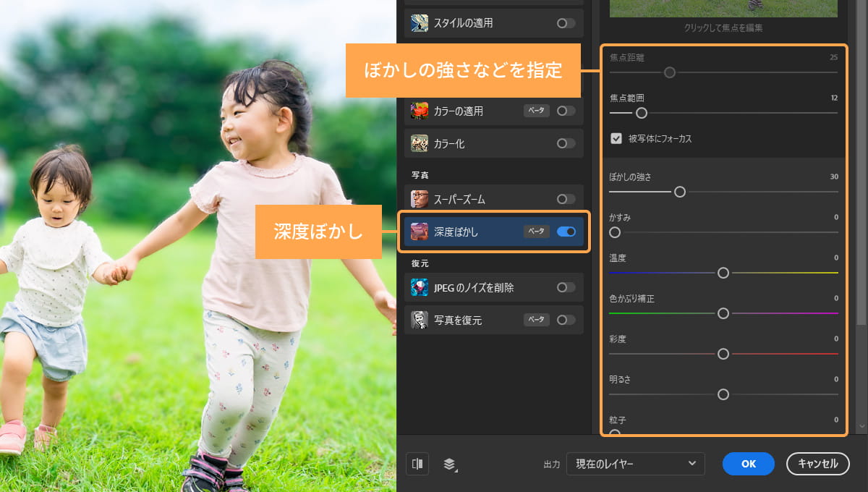
Task: Turn on the カラー化 toggle
Action: click(x=566, y=143)
